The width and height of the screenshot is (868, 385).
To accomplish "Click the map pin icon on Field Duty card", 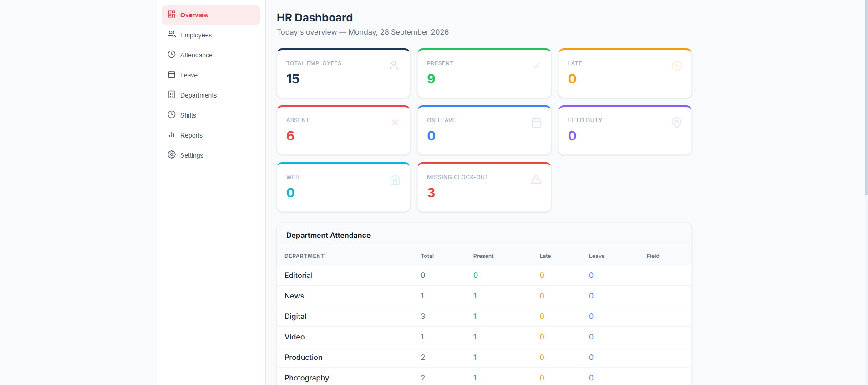I will point(677,123).
